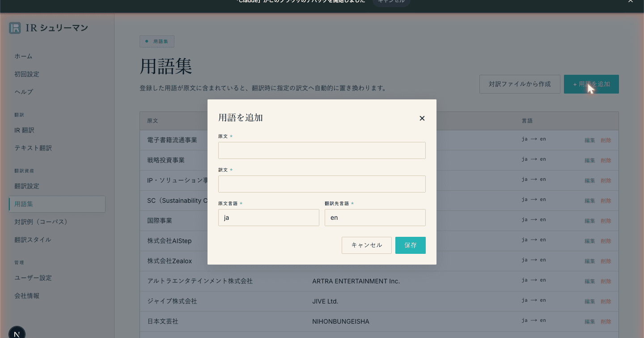Click the キャンセル button in dialog
The image size is (644, 338).
click(367, 245)
